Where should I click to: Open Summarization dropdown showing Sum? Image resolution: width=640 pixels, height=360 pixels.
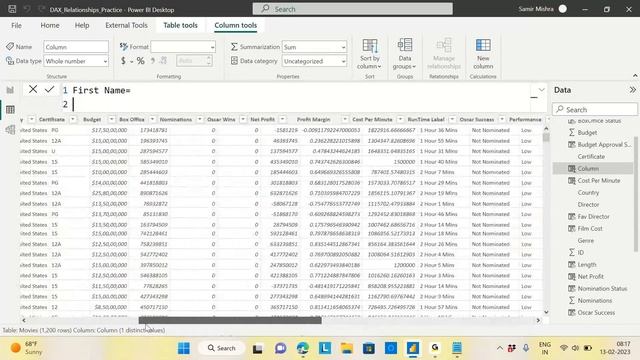pos(314,47)
